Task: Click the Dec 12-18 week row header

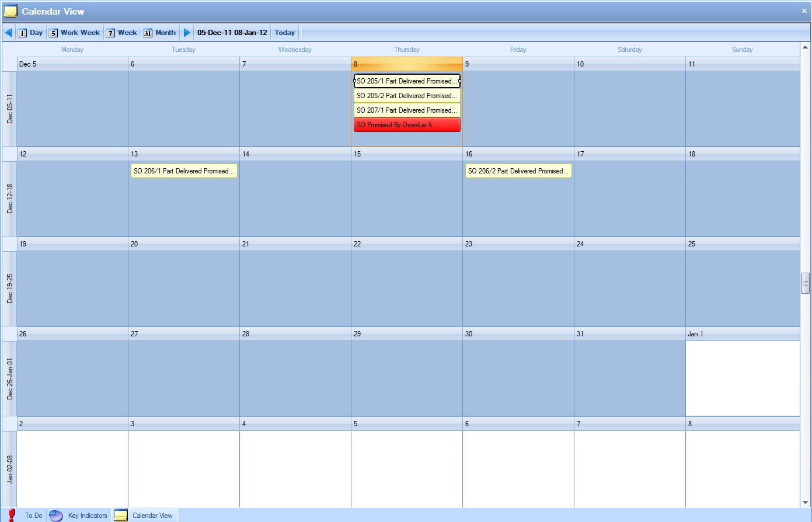Action: tap(9, 199)
